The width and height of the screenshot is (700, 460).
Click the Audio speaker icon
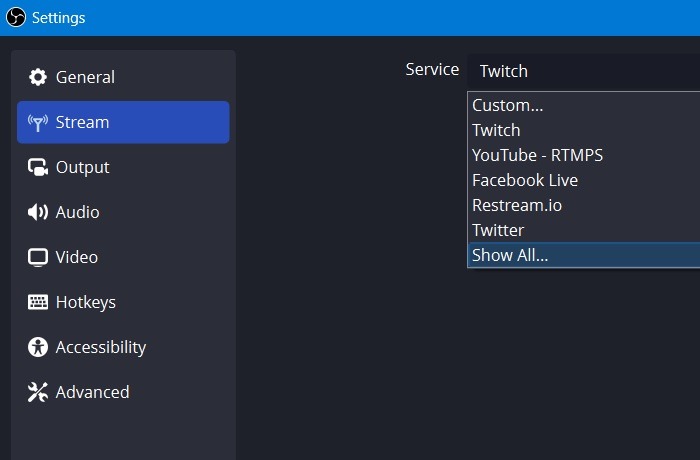[38, 212]
